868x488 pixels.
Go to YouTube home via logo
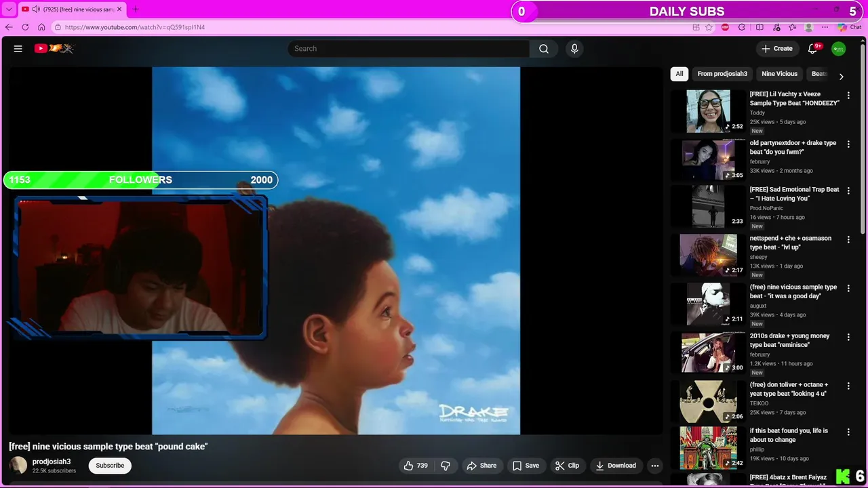54,49
